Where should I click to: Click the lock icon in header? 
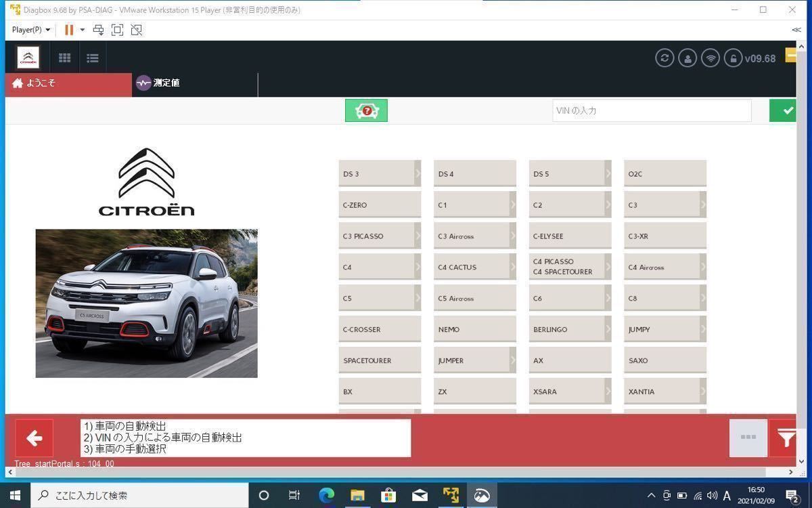click(733, 58)
